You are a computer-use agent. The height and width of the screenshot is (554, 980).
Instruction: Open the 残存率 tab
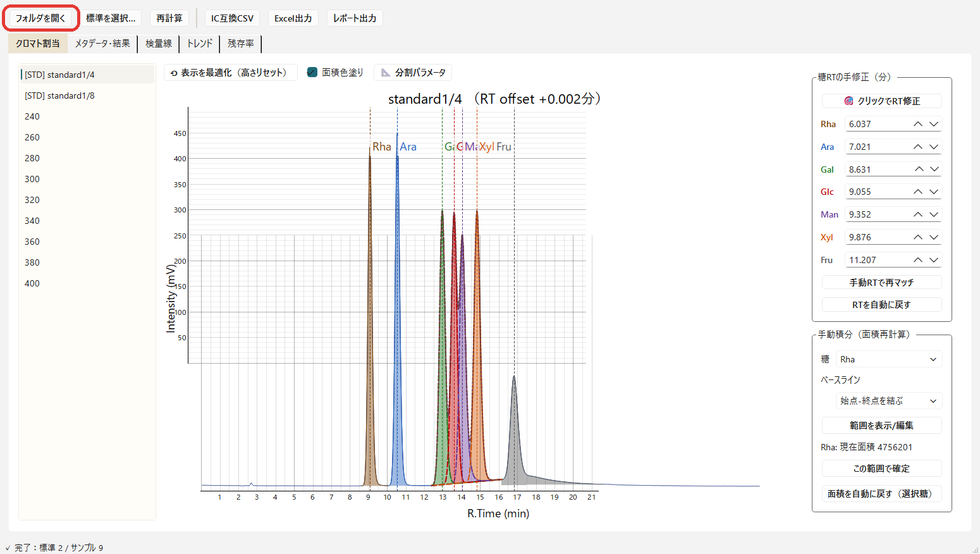pyautogui.click(x=241, y=44)
